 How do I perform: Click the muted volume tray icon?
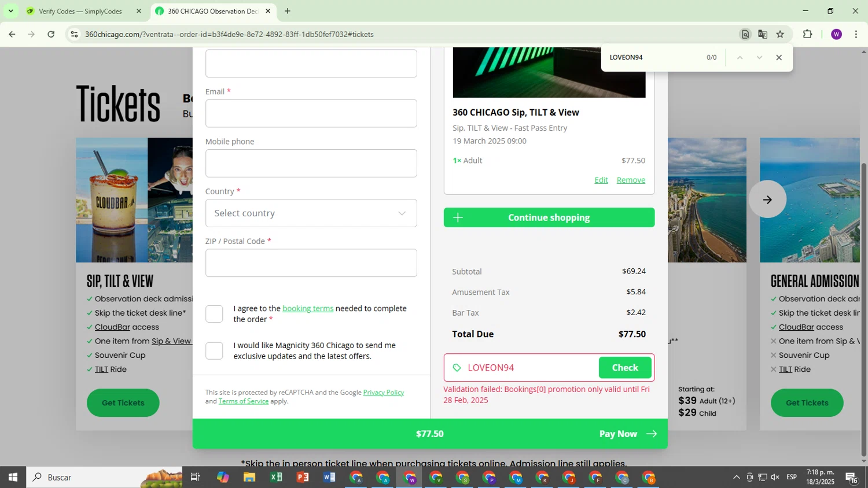tap(775, 478)
